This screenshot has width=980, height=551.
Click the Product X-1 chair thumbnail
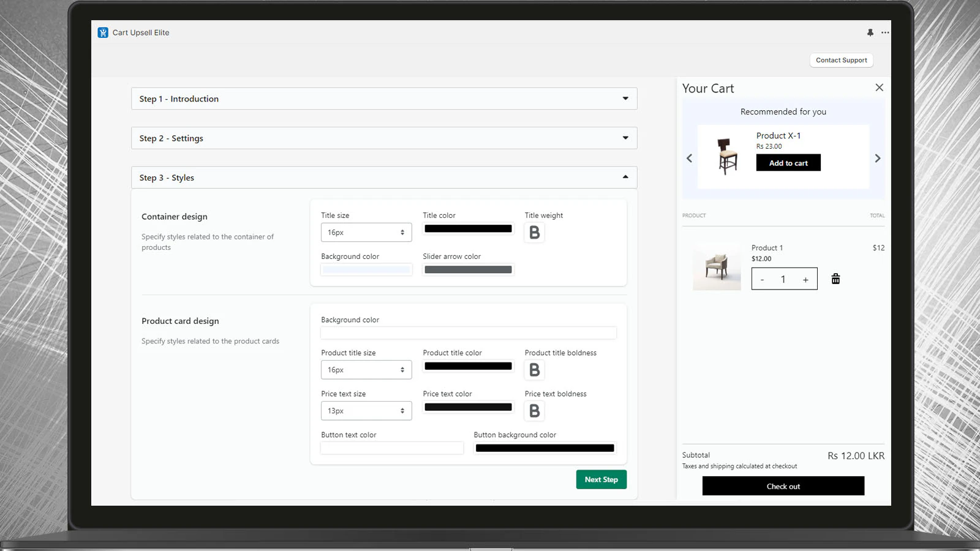coord(727,156)
